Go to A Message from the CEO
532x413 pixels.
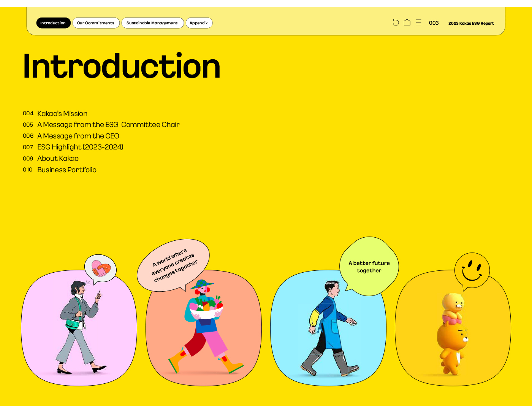78,136
